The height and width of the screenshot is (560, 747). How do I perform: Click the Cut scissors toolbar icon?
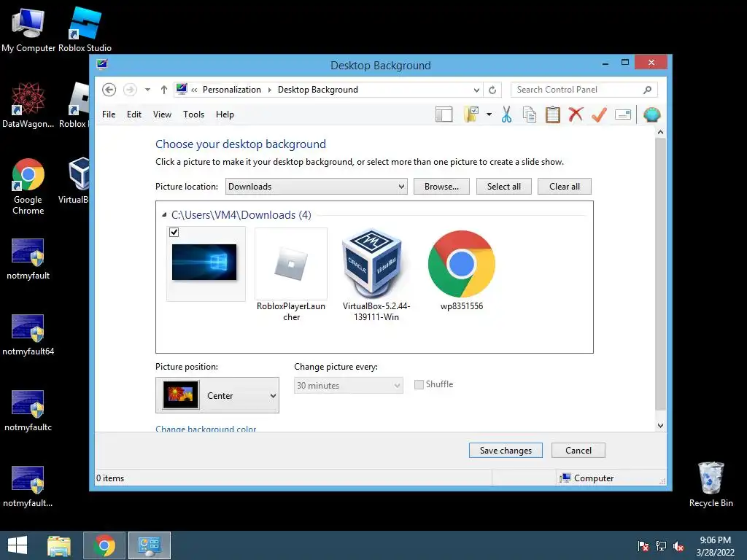point(506,114)
